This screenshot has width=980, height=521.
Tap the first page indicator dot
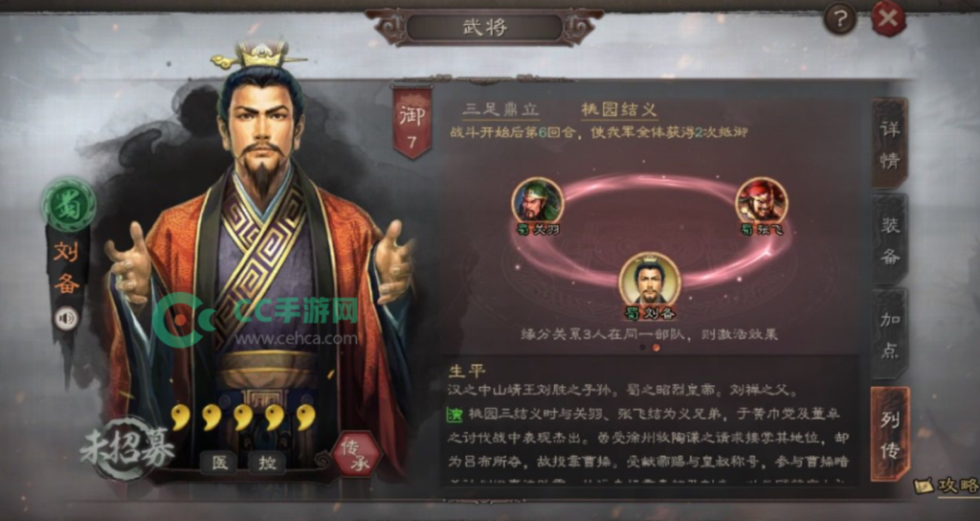click(x=642, y=347)
